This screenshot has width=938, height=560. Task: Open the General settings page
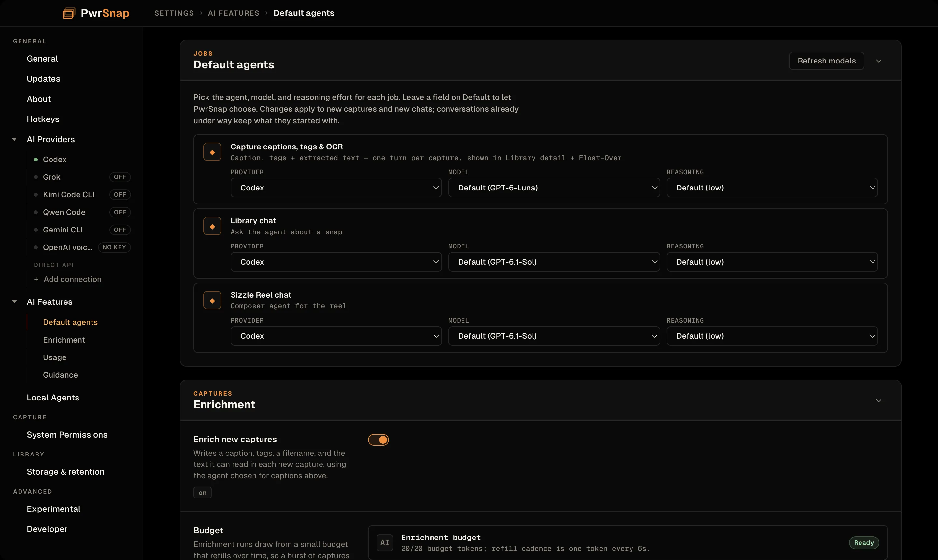(x=42, y=59)
